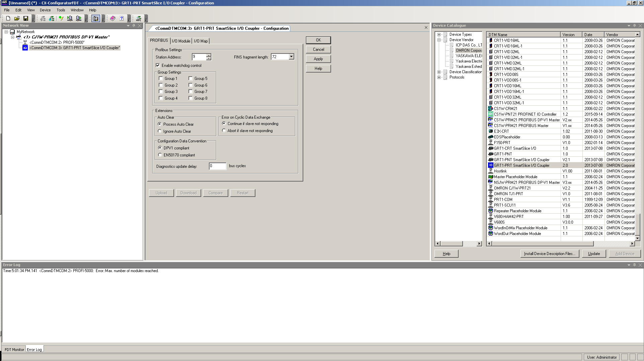Check the Group 1 checkbox
Screen dimensions: 644x361
tap(161, 79)
